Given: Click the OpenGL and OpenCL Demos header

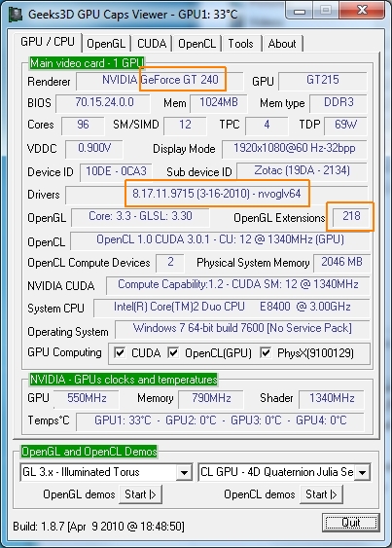Looking at the screenshot, I should point(89,452).
